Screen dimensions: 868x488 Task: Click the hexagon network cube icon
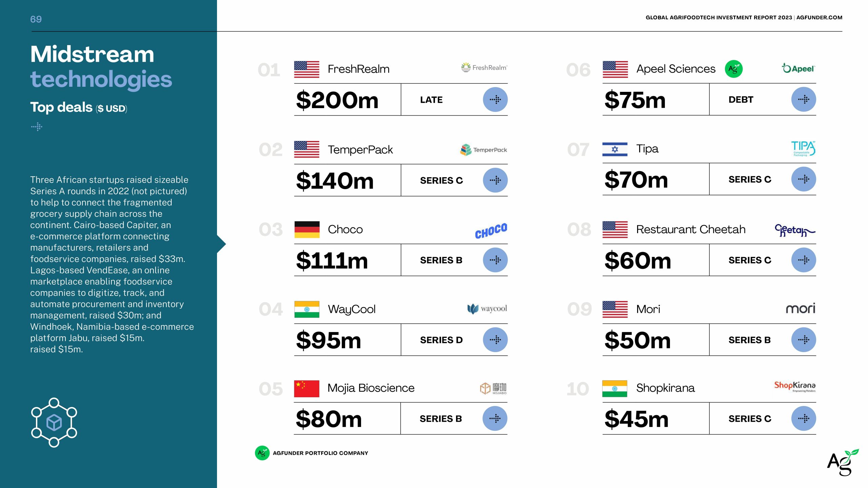click(x=54, y=422)
